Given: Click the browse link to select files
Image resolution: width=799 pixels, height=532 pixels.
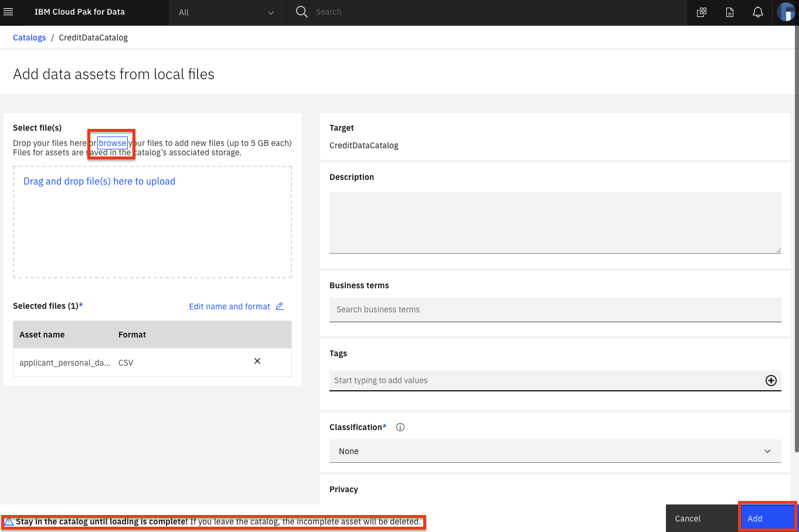Looking at the screenshot, I should pyautogui.click(x=112, y=143).
